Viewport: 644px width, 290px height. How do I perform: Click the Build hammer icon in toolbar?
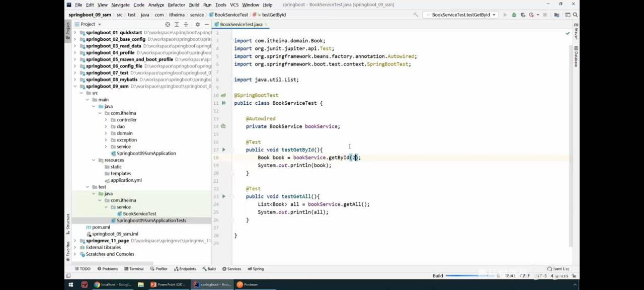tap(416, 15)
